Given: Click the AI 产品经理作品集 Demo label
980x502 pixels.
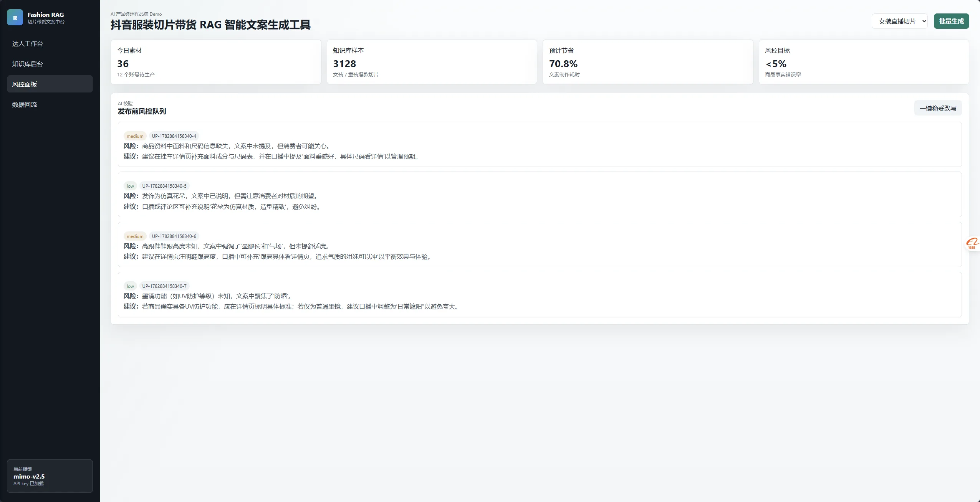Looking at the screenshot, I should (136, 14).
